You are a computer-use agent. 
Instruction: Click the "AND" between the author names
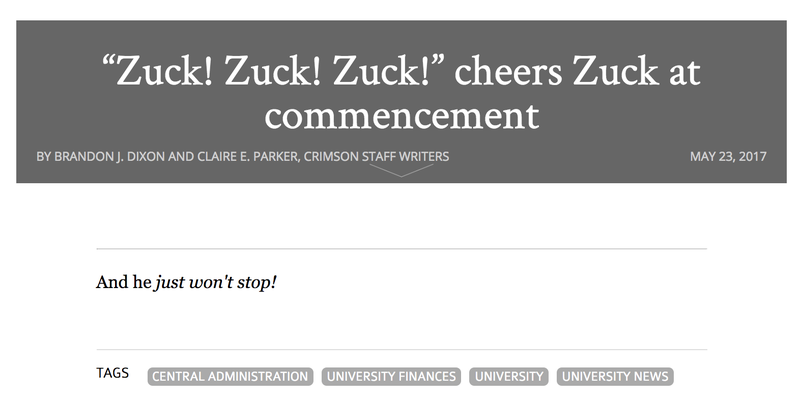point(181,157)
